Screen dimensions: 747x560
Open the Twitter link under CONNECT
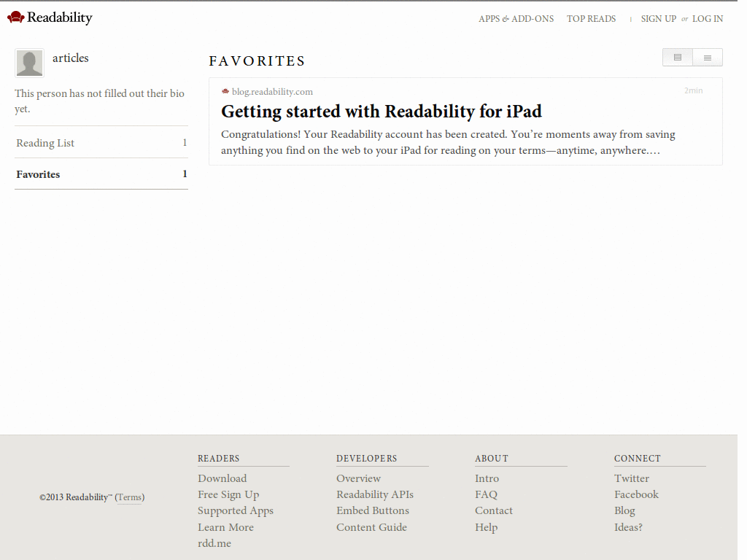tap(631, 478)
